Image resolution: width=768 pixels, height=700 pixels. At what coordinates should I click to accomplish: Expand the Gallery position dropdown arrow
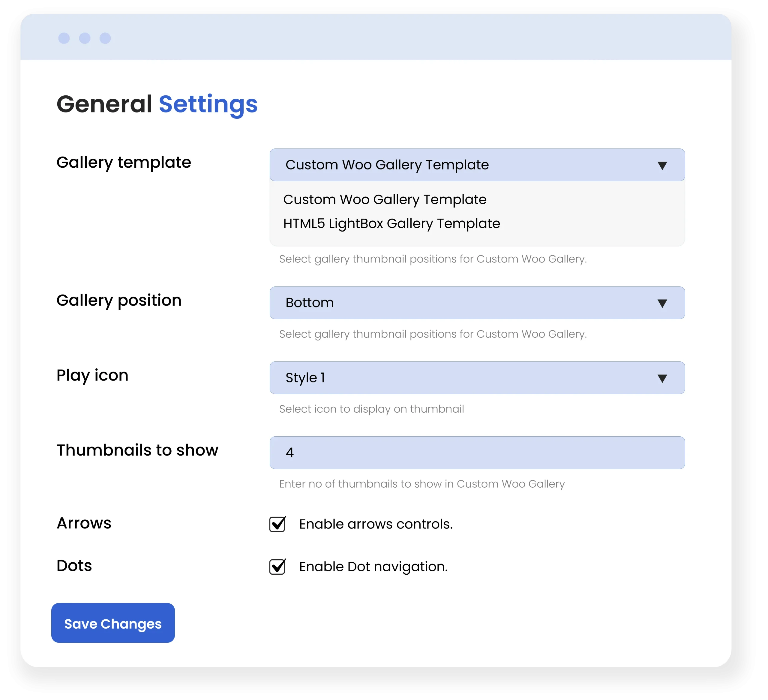pyautogui.click(x=662, y=303)
